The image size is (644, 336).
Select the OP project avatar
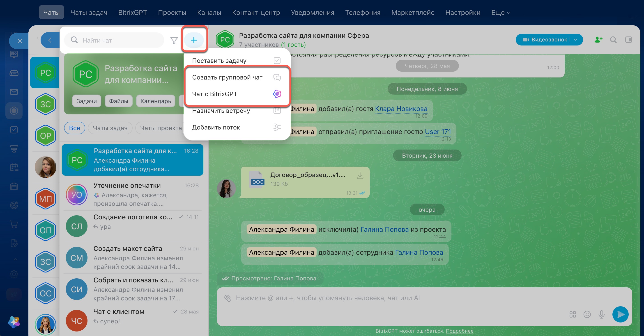(46, 136)
